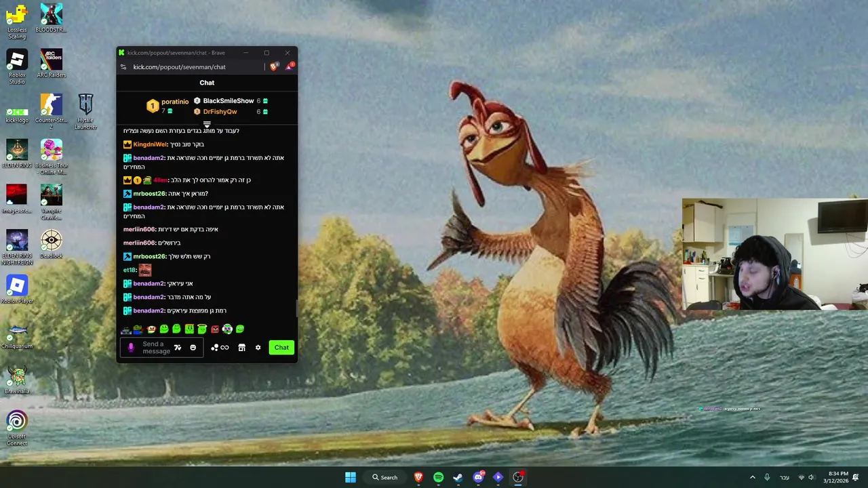
Task: Open Counter-Strike 2 desktop shortcut
Action: tap(51, 113)
